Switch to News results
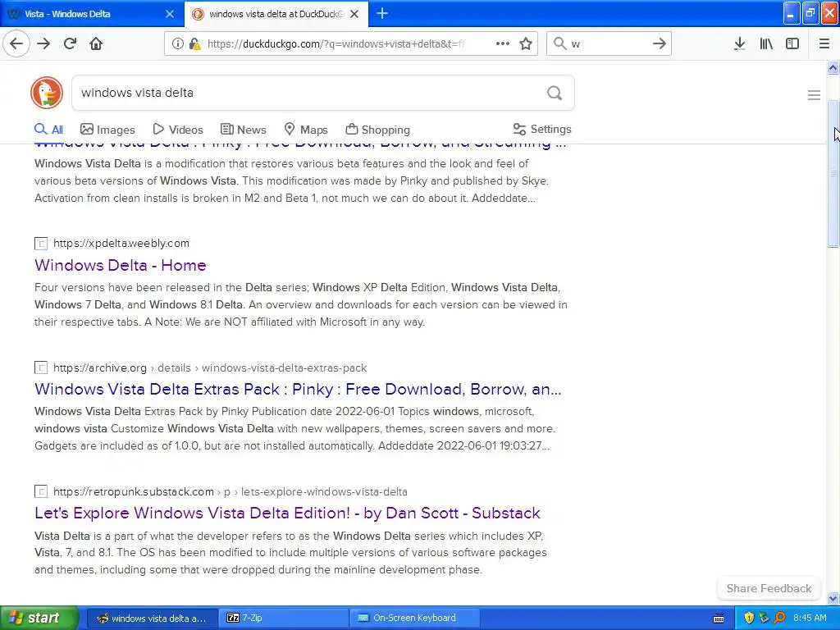The image size is (840, 630). [243, 129]
